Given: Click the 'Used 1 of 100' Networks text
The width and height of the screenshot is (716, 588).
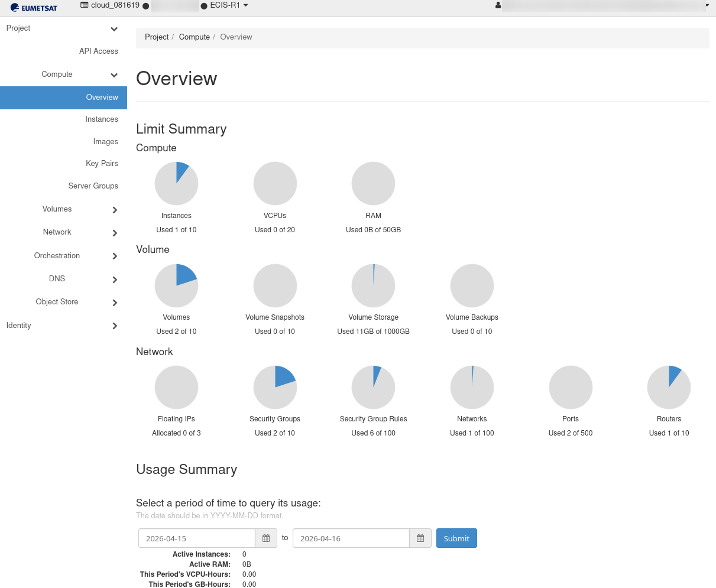Looking at the screenshot, I should point(472,433).
